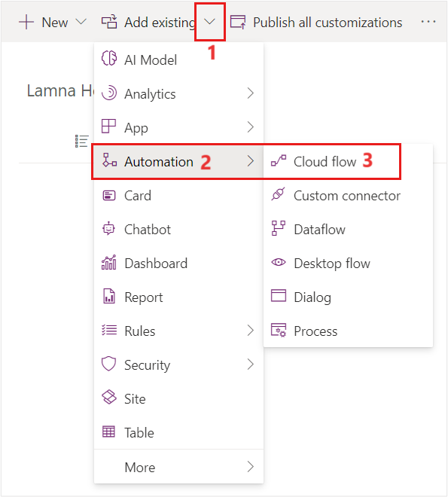Choose Custom connector in submenu
This screenshot has width=448, height=497.
point(348,195)
